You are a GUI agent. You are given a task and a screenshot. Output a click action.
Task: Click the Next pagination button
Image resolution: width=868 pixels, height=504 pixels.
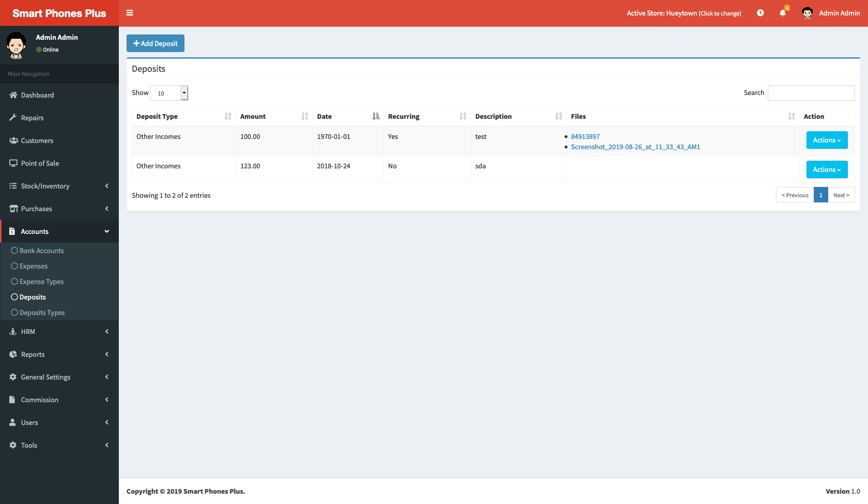(x=841, y=195)
